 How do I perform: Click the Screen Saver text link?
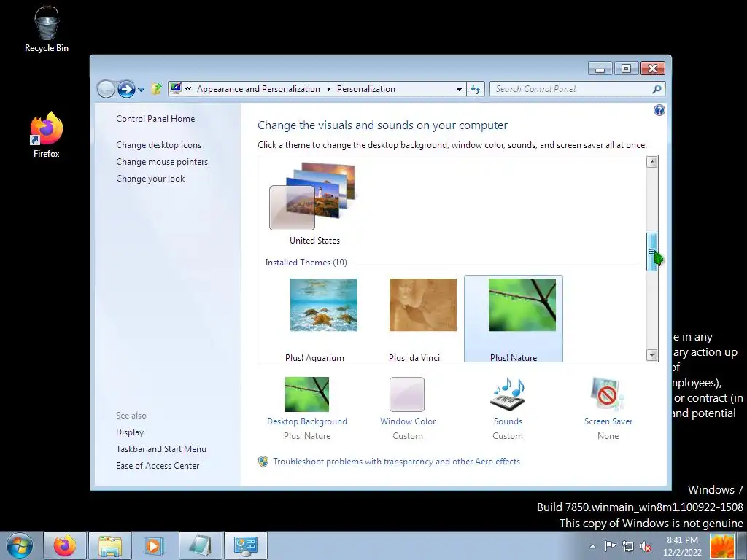pos(608,421)
